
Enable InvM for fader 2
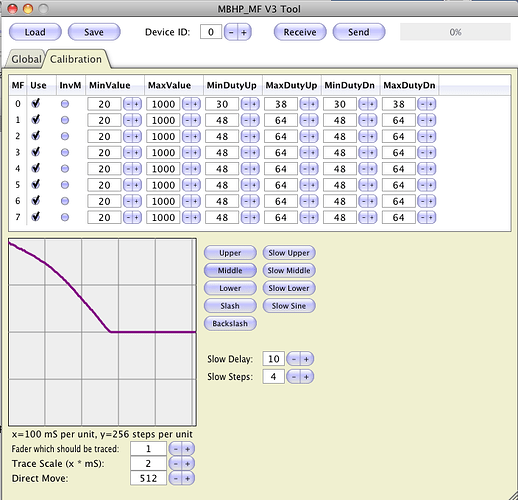click(65, 136)
